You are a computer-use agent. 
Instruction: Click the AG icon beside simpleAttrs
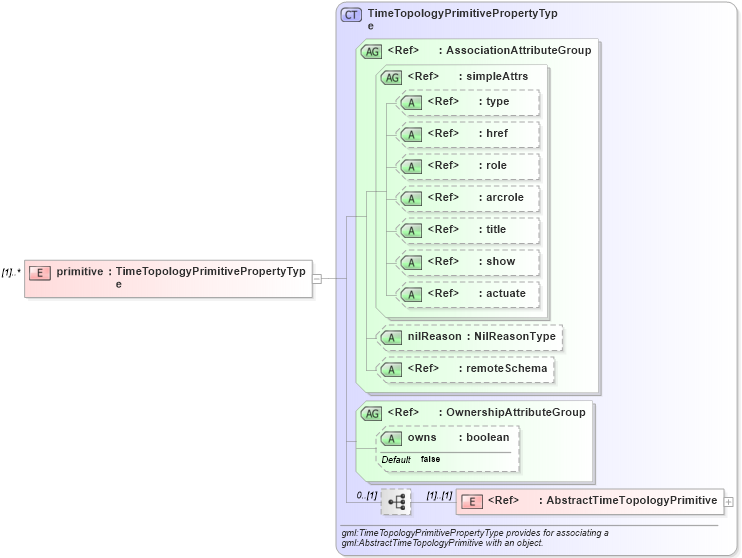pyautogui.click(x=391, y=77)
